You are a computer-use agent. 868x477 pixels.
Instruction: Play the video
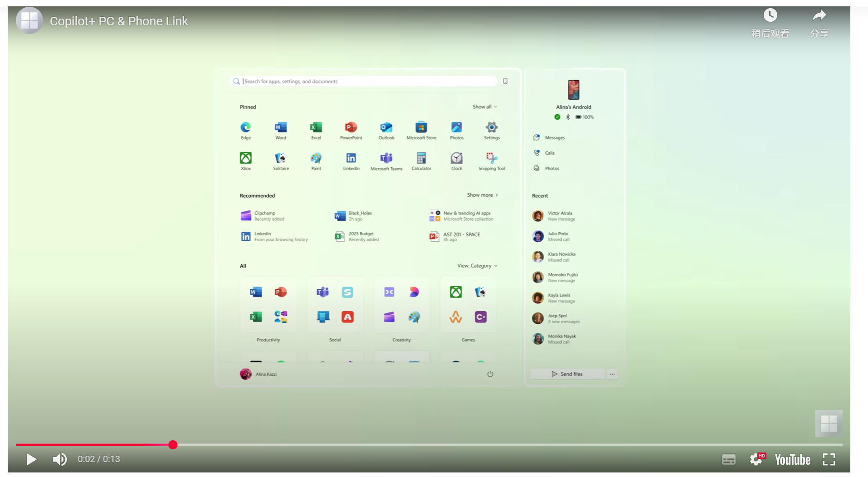click(31, 459)
